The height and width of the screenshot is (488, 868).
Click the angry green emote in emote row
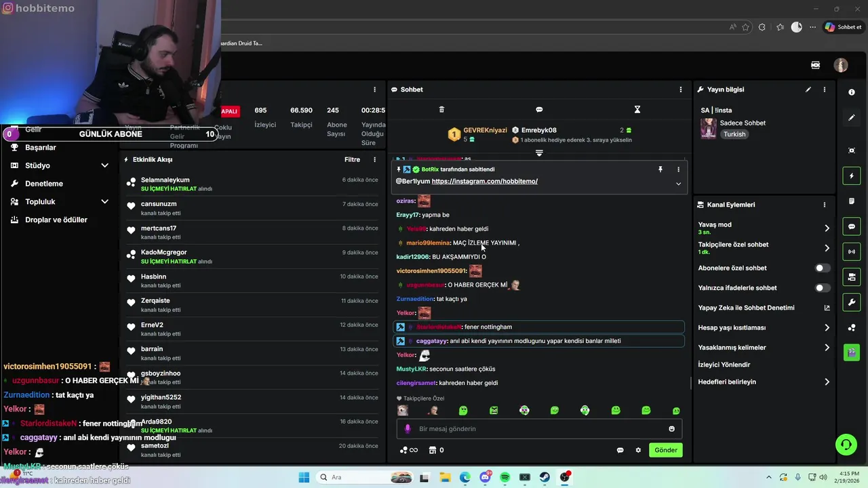click(494, 410)
